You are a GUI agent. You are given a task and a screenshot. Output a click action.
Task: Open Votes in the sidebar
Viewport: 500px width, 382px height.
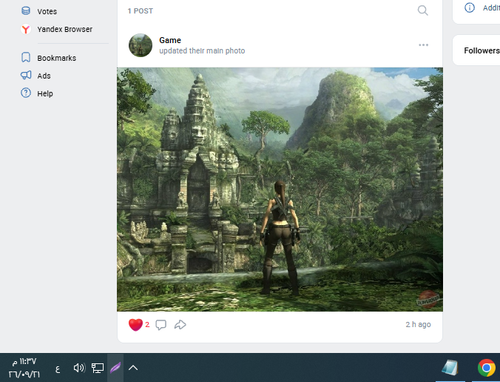(47, 11)
